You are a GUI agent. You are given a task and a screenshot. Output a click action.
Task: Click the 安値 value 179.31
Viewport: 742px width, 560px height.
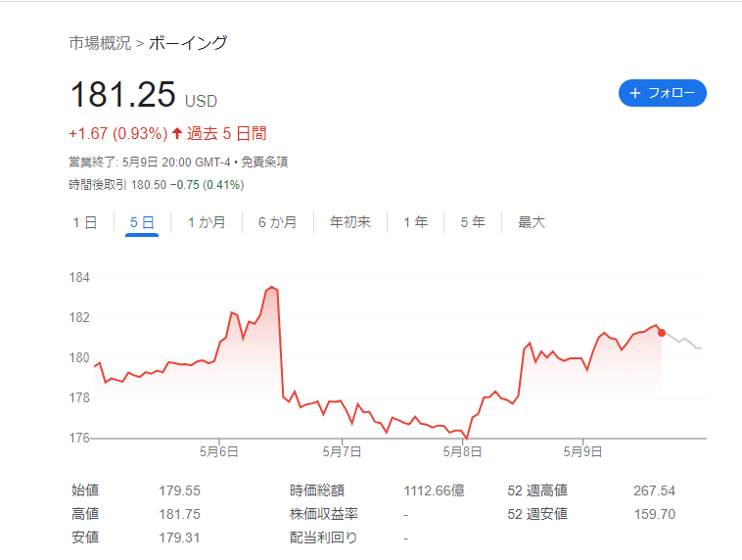click(179, 537)
